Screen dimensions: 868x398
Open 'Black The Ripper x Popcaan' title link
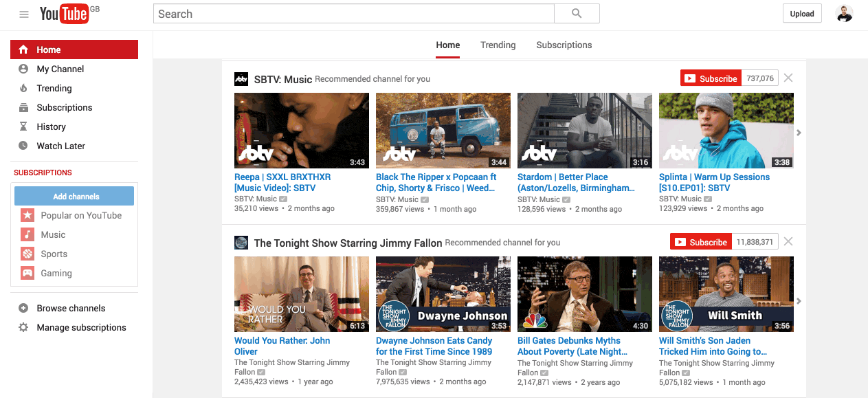tap(436, 182)
